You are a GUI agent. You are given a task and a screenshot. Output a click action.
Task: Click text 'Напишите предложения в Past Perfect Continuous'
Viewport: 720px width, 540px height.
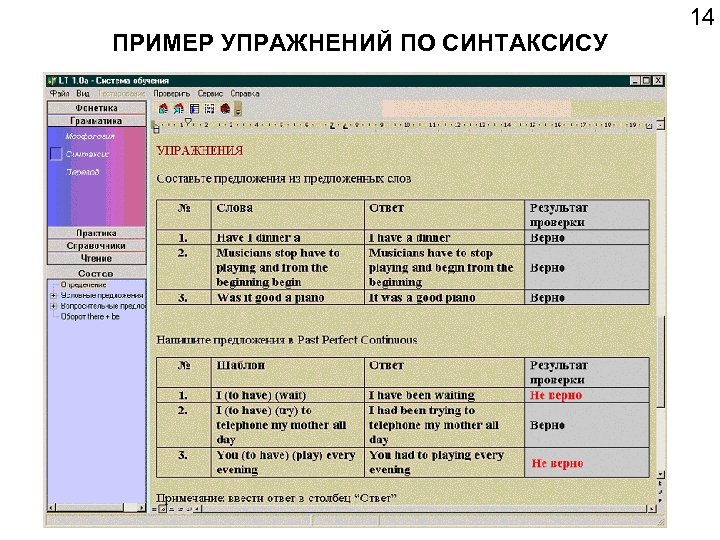point(287,340)
